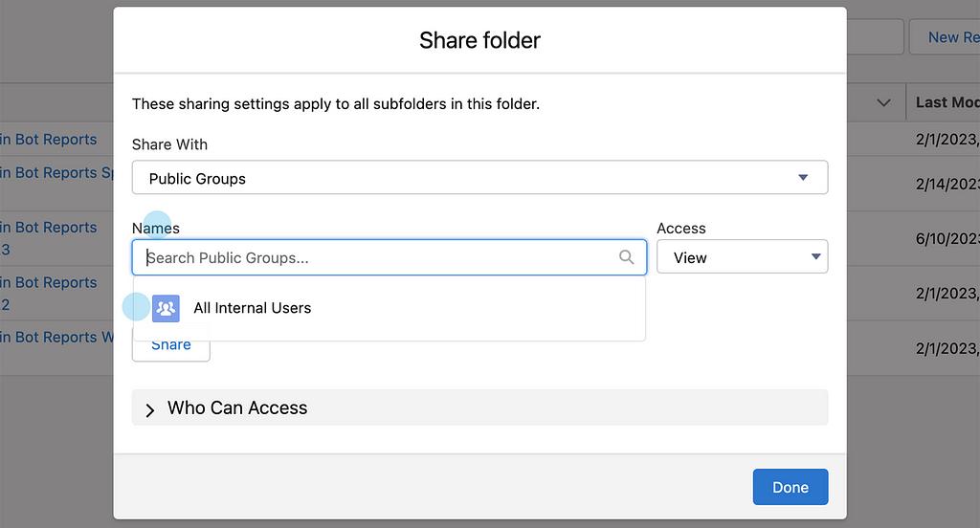Click the 6/10/2023 date cell
This screenshot has width=980, height=528.
pyautogui.click(x=947, y=238)
